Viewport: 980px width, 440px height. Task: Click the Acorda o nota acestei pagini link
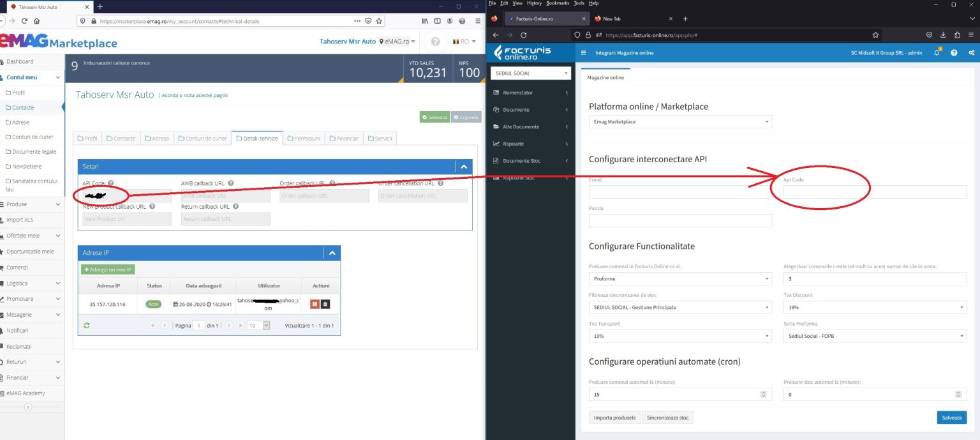coord(195,95)
